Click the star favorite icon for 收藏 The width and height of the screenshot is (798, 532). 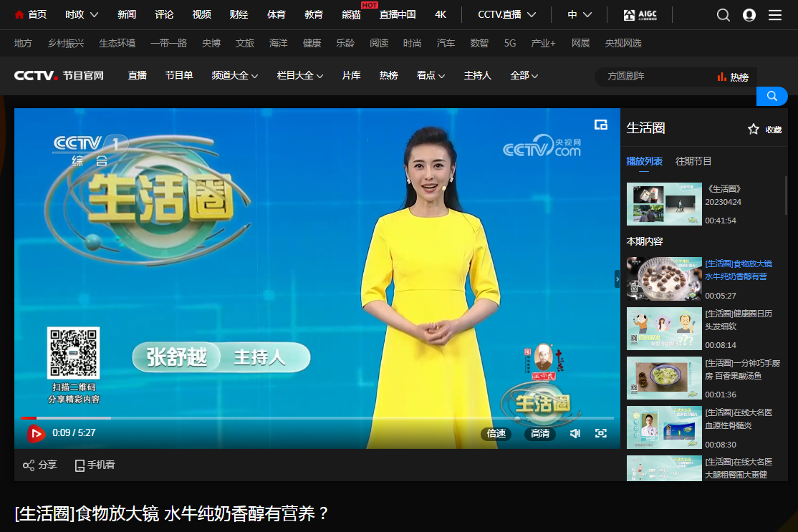click(753, 129)
